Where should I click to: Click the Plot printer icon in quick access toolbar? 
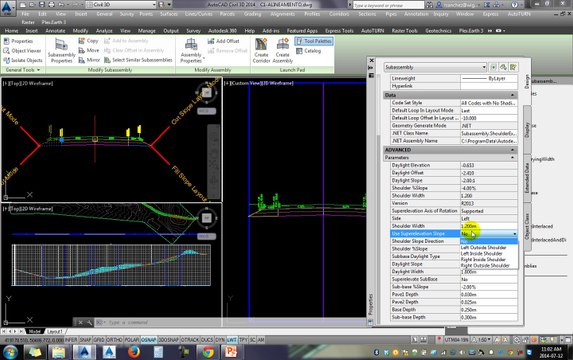tap(52, 5)
